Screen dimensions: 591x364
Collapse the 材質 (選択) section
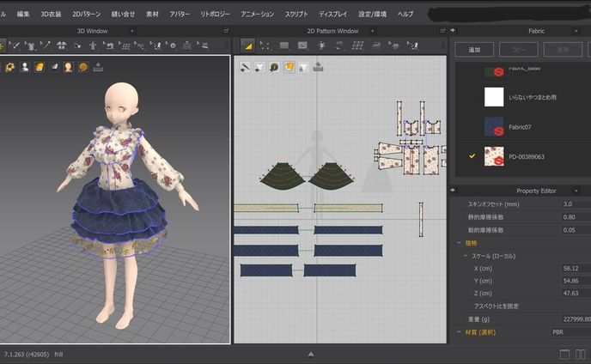(459, 332)
